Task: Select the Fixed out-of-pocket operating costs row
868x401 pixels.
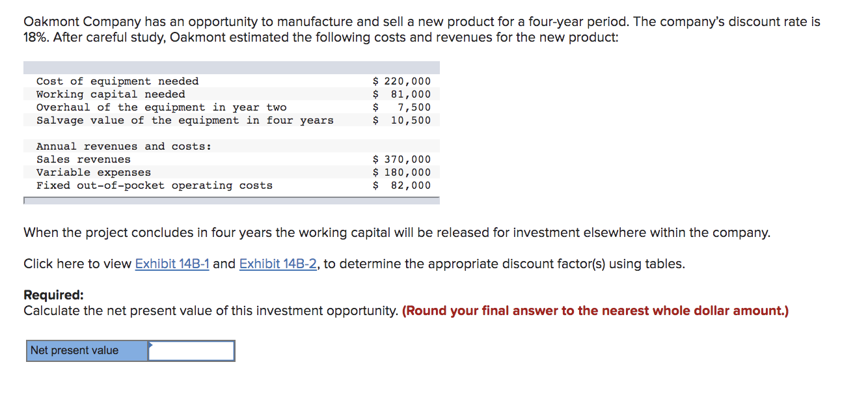Action: (232, 186)
